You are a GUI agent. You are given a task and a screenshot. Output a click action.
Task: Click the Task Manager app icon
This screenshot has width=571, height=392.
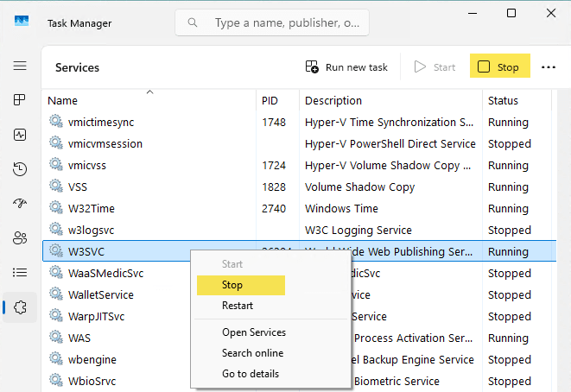coord(22,21)
